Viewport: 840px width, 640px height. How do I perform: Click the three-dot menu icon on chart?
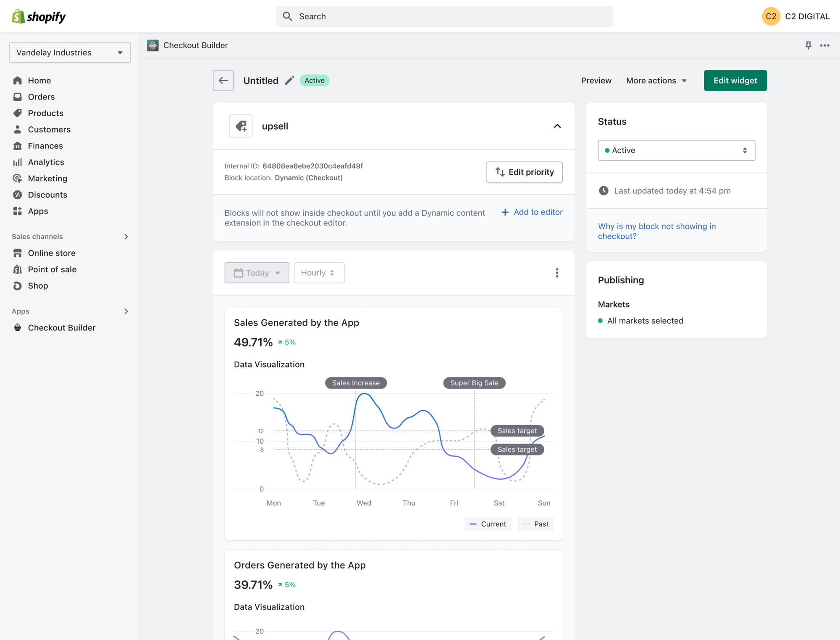556,272
